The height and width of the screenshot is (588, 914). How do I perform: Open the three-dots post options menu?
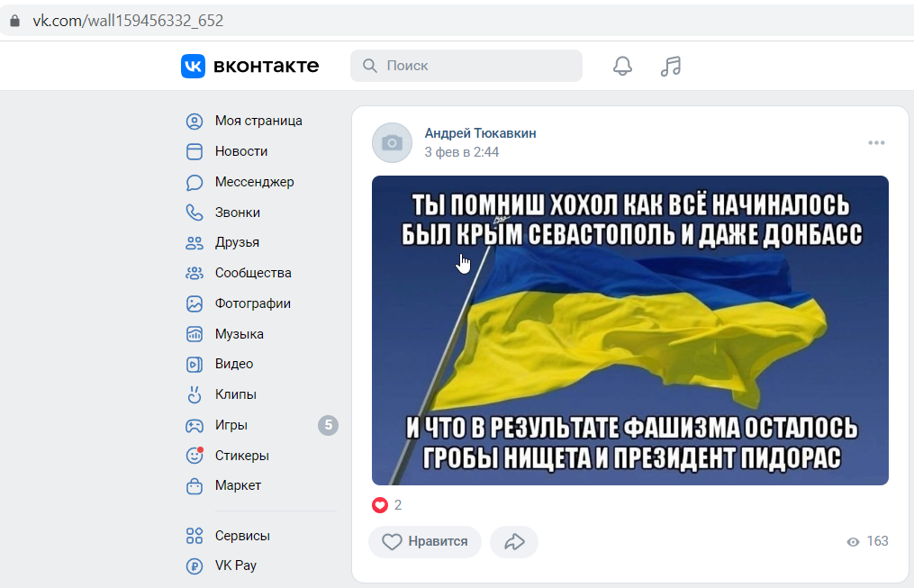(876, 143)
